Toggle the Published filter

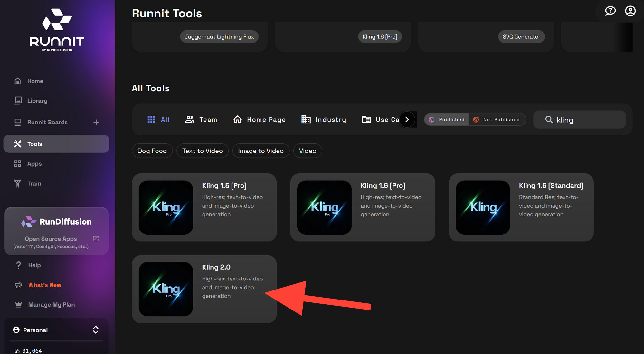tap(447, 120)
